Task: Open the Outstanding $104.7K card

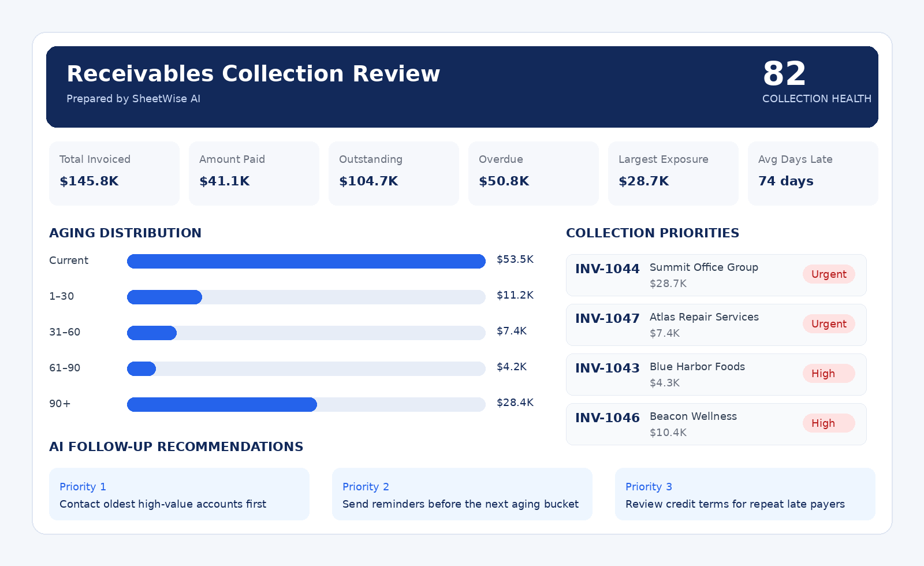Action: pyautogui.click(x=394, y=173)
